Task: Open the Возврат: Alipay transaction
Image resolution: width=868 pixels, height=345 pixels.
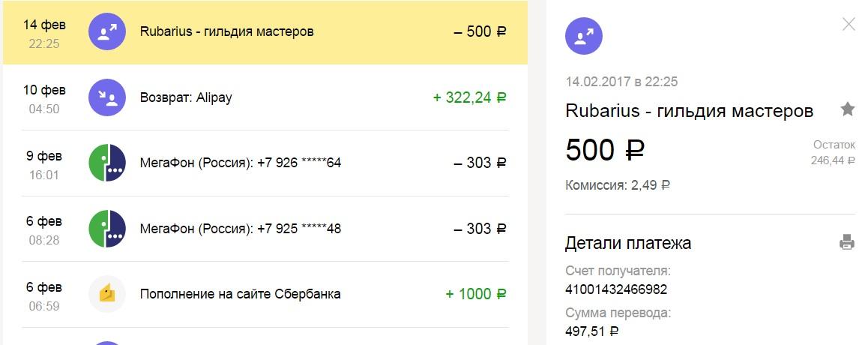Action: [x=186, y=98]
